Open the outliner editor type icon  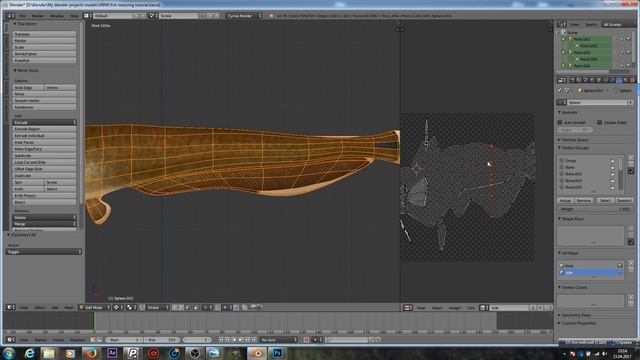[x=562, y=24]
